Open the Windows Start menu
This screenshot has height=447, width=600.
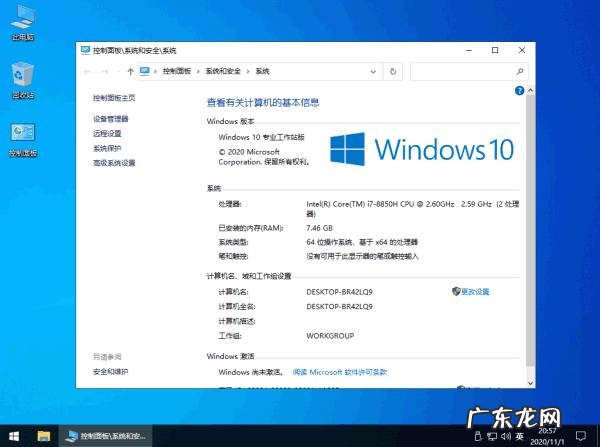14,436
